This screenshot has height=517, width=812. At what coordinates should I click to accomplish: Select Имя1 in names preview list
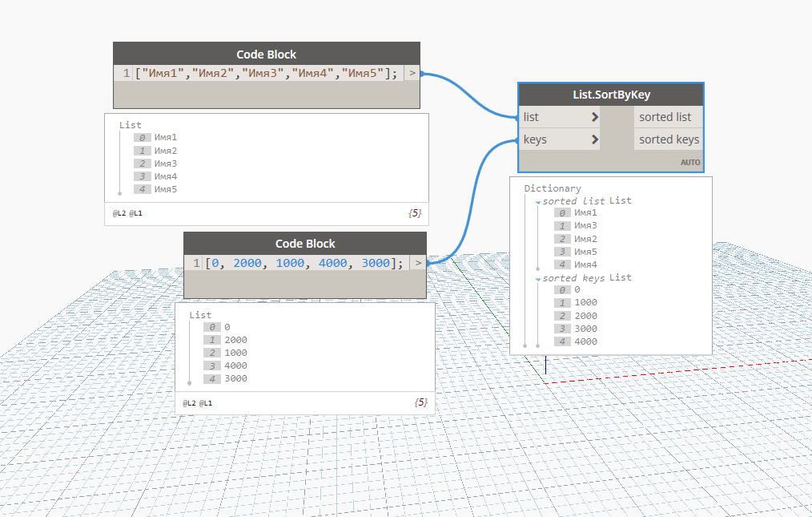165,137
